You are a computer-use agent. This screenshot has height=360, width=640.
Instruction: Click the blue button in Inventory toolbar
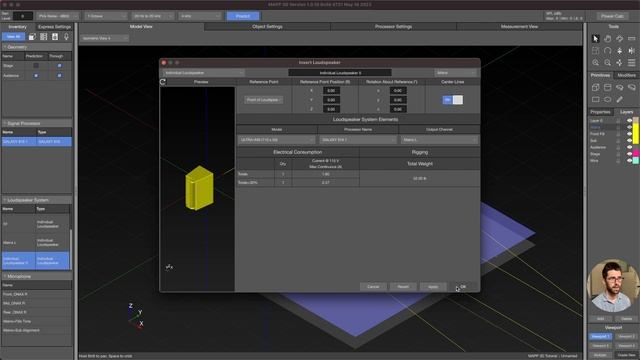pos(13,37)
